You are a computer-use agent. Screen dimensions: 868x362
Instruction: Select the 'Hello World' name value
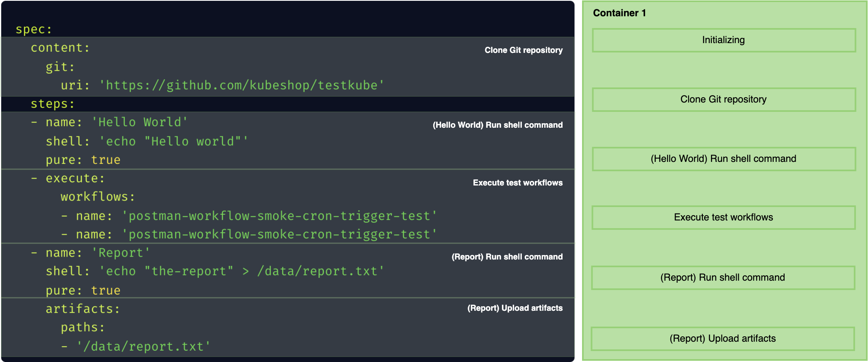point(140,122)
